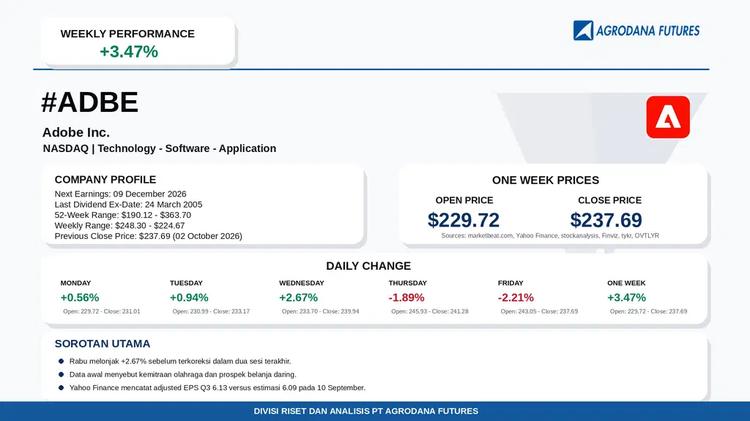Click the Next Earnings date line

coord(121,194)
